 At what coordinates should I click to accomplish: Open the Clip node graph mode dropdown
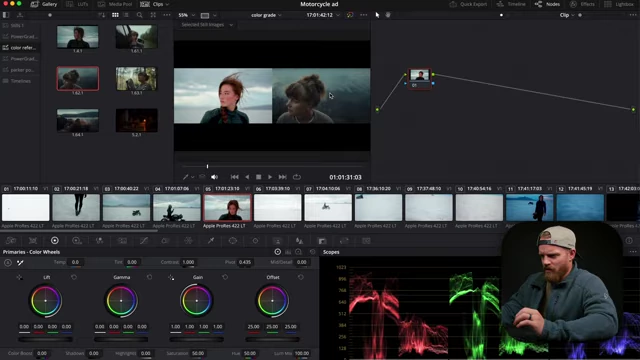(567, 15)
